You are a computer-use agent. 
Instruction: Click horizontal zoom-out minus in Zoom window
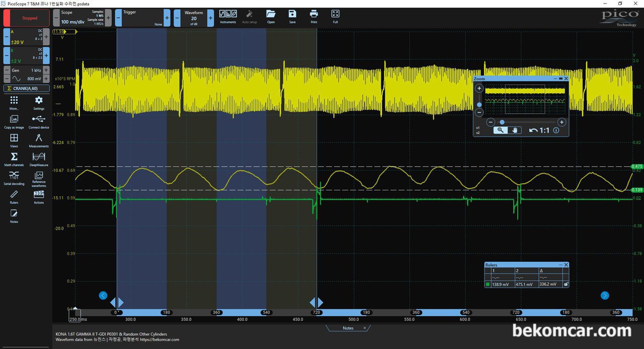(x=492, y=122)
